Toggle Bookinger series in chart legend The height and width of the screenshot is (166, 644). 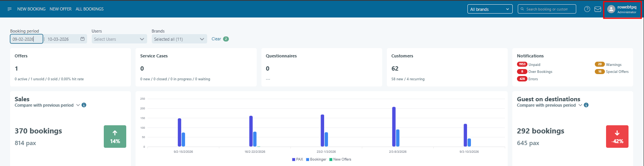pos(316,159)
